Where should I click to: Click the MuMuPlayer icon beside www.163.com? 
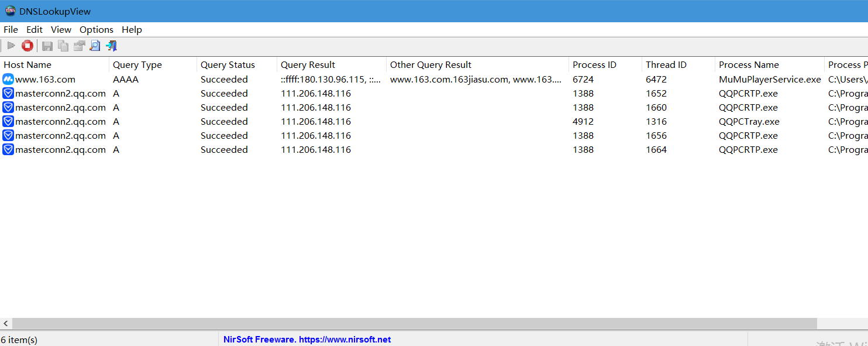8,79
